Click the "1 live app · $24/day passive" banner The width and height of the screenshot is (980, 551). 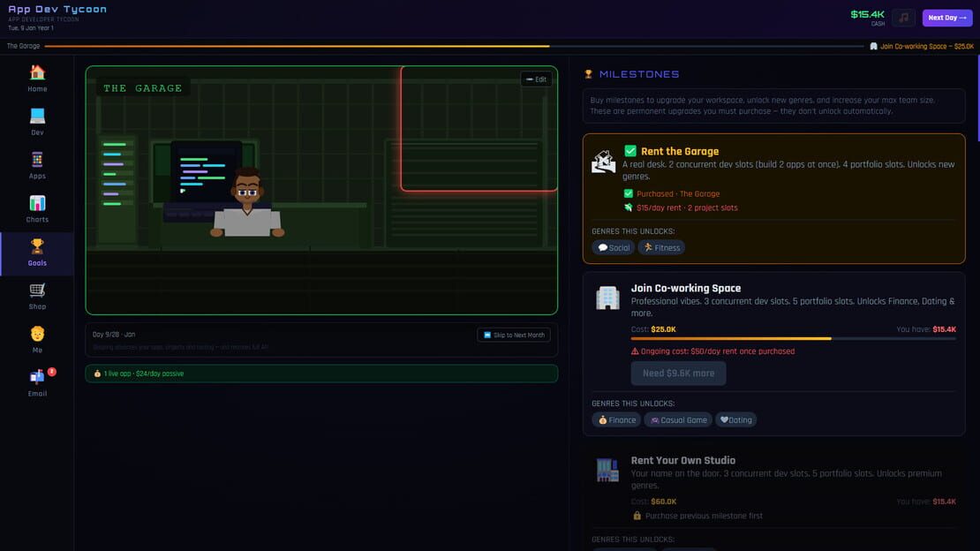pyautogui.click(x=321, y=374)
